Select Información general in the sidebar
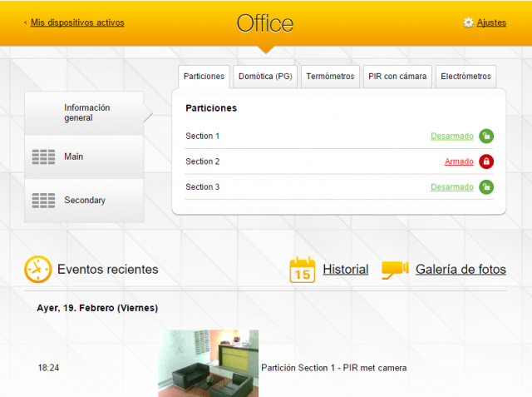This screenshot has width=532, height=397. click(86, 112)
